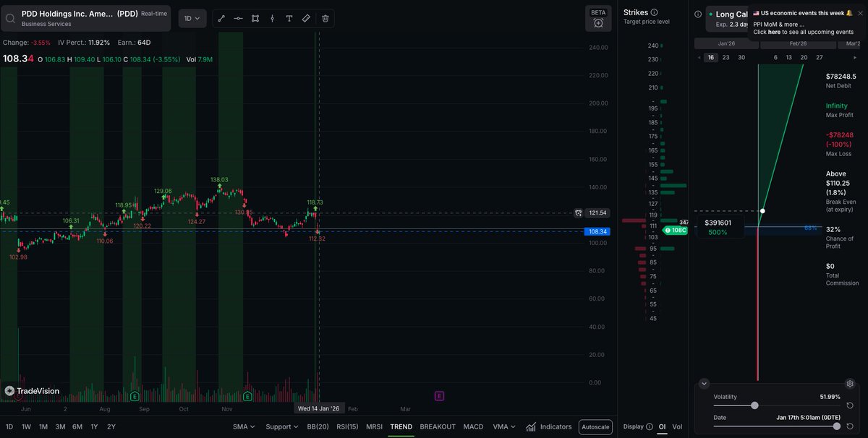Open the VMA indicator dropdown
Screen dimensions: 868x438
[x=503, y=426]
